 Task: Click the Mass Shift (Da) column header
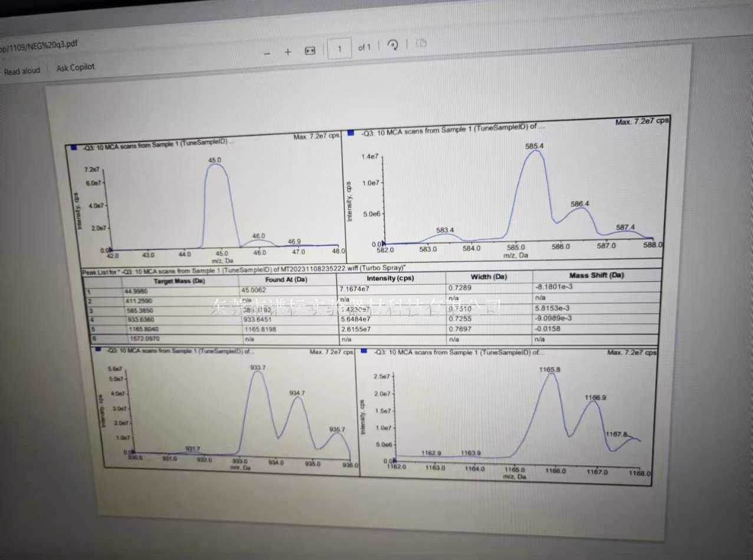click(596, 275)
